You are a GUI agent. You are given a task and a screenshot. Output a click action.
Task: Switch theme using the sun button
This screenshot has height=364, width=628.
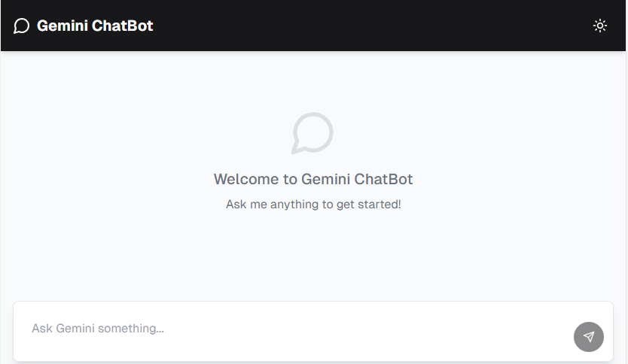coord(600,26)
